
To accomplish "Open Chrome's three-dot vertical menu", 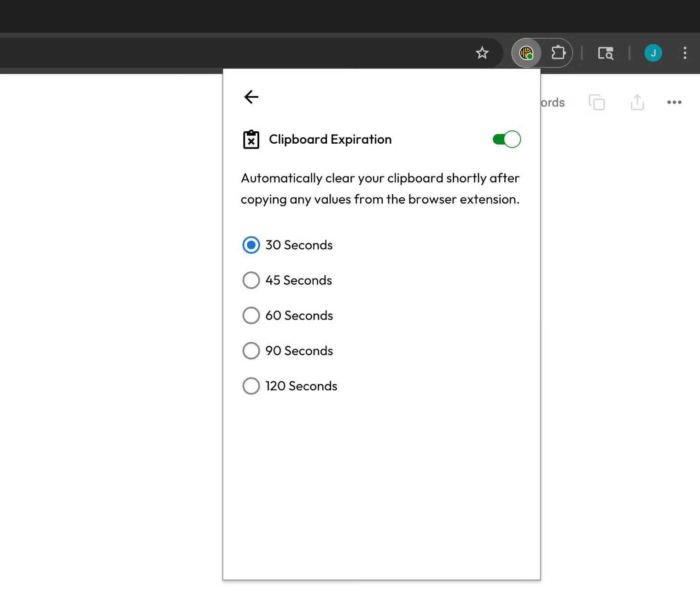I will pyautogui.click(x=685, y=53).
